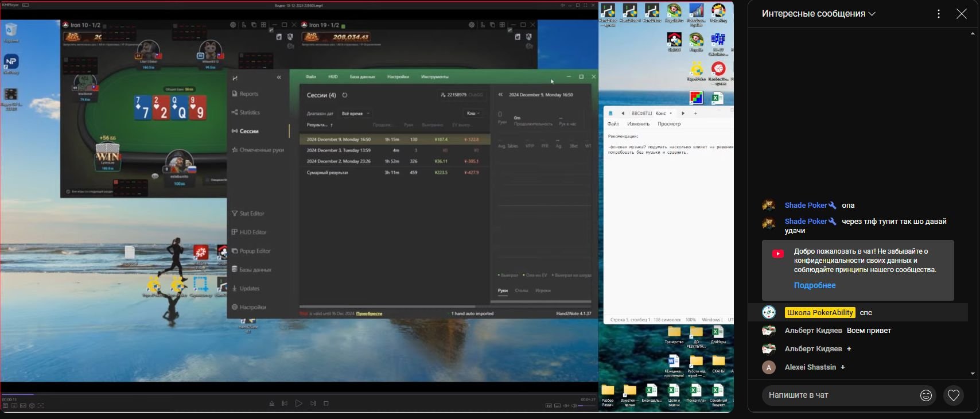Open Updates in Hand2Note sidebar
Image resolution: width=980 pixels, height=419 pixels.
point(246,288)
